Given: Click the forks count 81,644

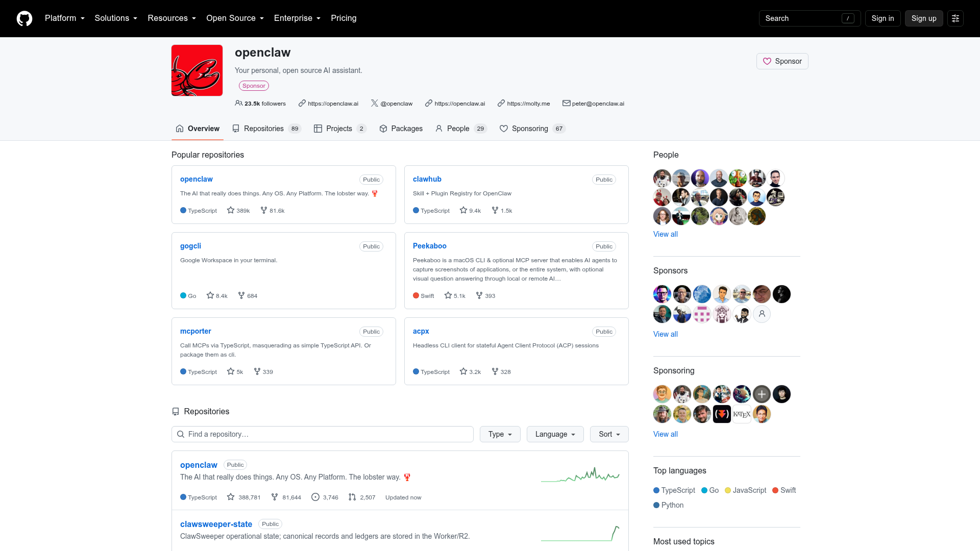Looking at the screenshot, I should coord(286,497).
